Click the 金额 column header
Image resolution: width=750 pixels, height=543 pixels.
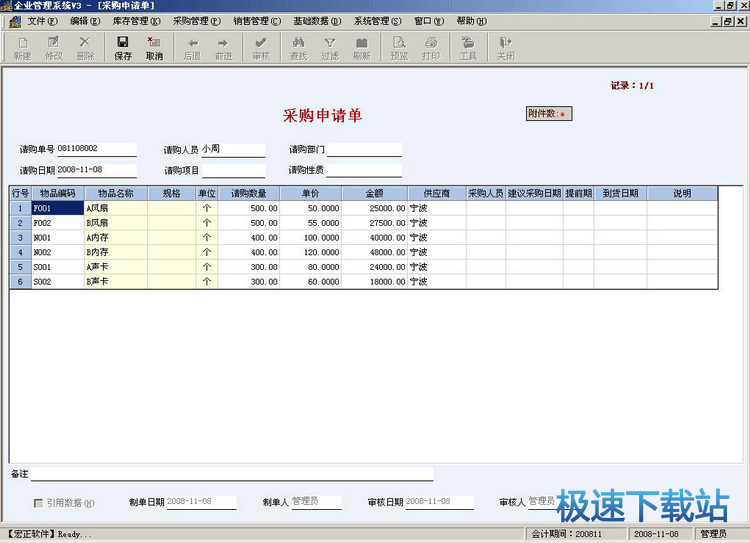pyautogui.click(x=375, y=193)
